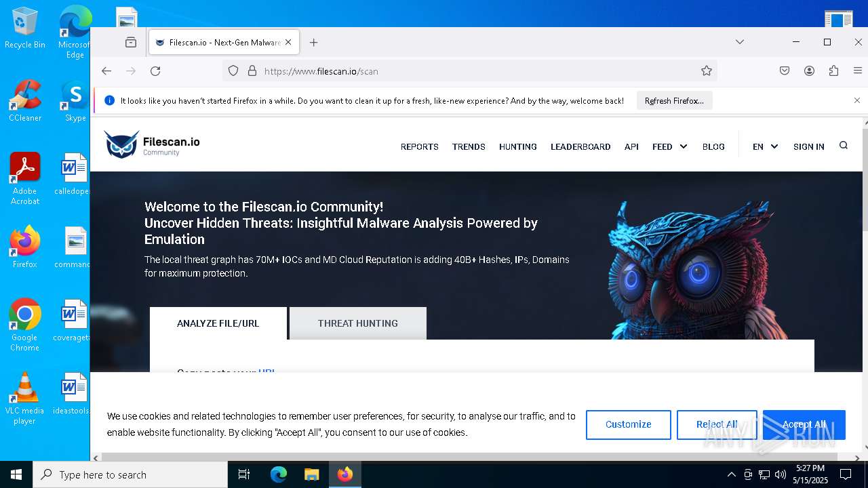Open the Firefox account icon
Image resolution: width=868 pixels, height=488 pixels.
point(809,70)
